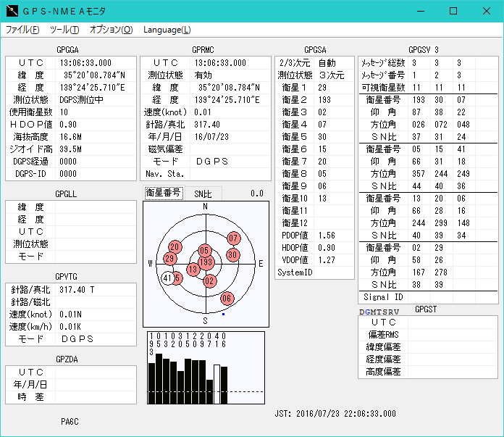Click GPGGA latitude value 35°20'08.784"N
Screen dimensions: 504x437
click(x=94, y=75)
